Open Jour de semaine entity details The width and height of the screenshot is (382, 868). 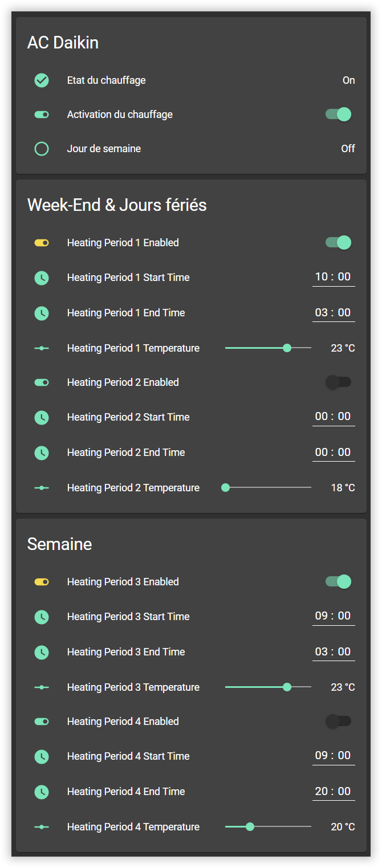(x=104, y=149)
